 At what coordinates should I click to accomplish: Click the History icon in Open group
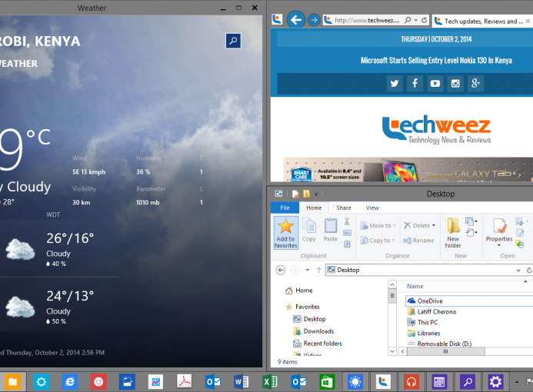click(519, 244)
